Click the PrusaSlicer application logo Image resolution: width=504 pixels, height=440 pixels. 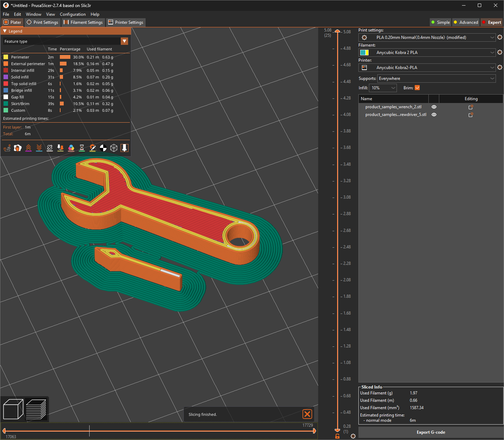(6, 5)
